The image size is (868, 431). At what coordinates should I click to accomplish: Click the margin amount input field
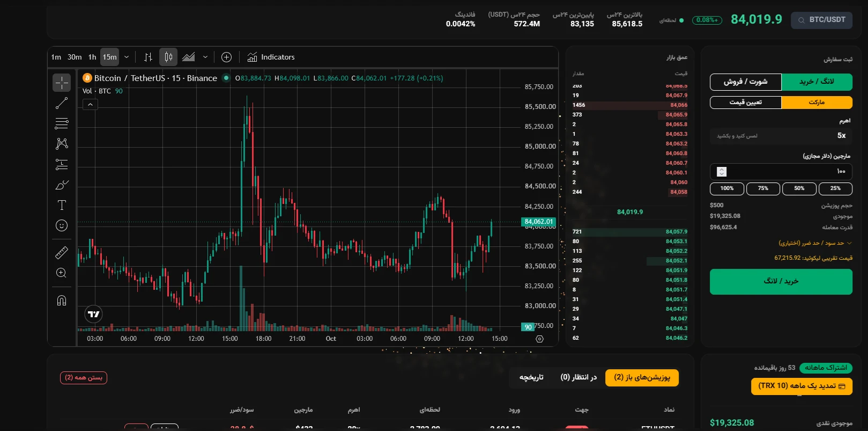click(x=781, y=171)
